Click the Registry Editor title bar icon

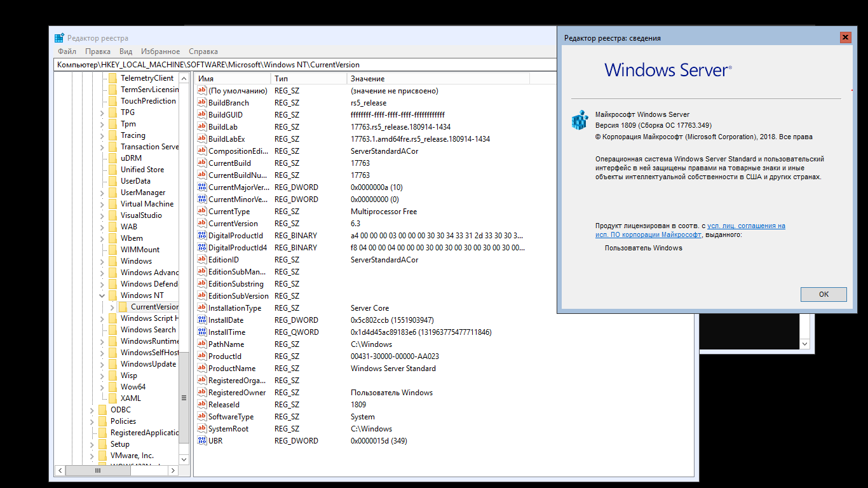point(59,38)
